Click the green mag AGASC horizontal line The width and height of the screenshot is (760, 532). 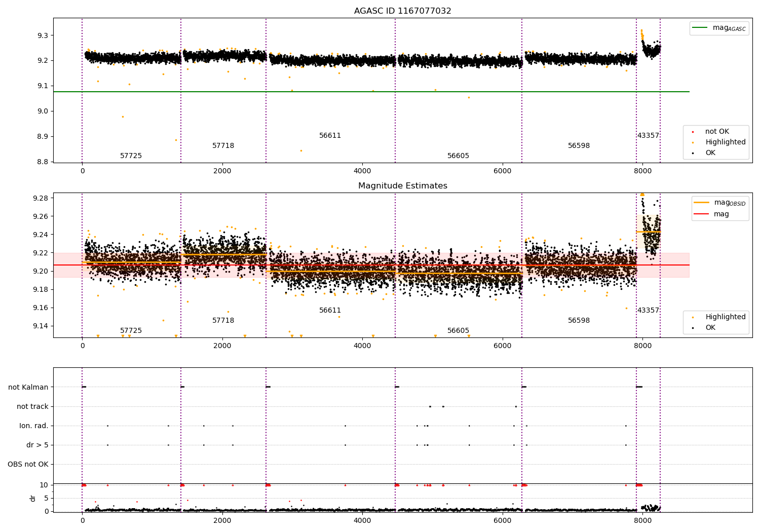[x=371, y=92]
